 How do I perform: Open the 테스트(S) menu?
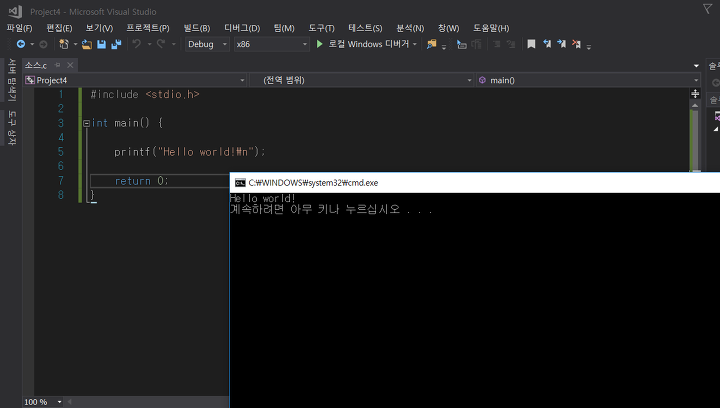365,28
